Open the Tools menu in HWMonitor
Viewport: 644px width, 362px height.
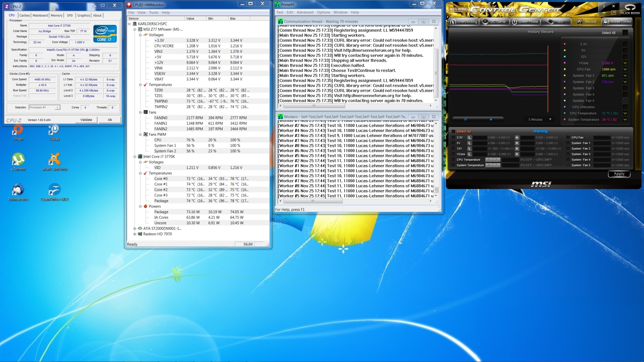coord(154,12)
